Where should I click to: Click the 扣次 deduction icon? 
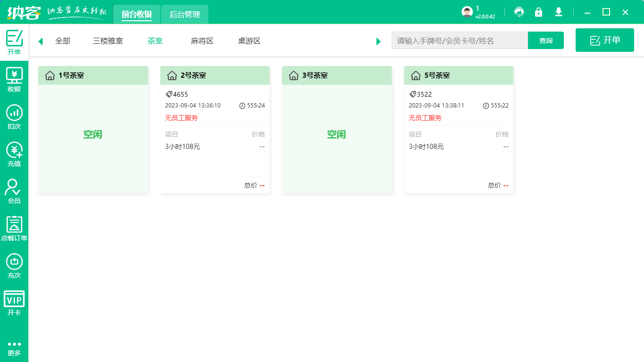pos(14,115)
